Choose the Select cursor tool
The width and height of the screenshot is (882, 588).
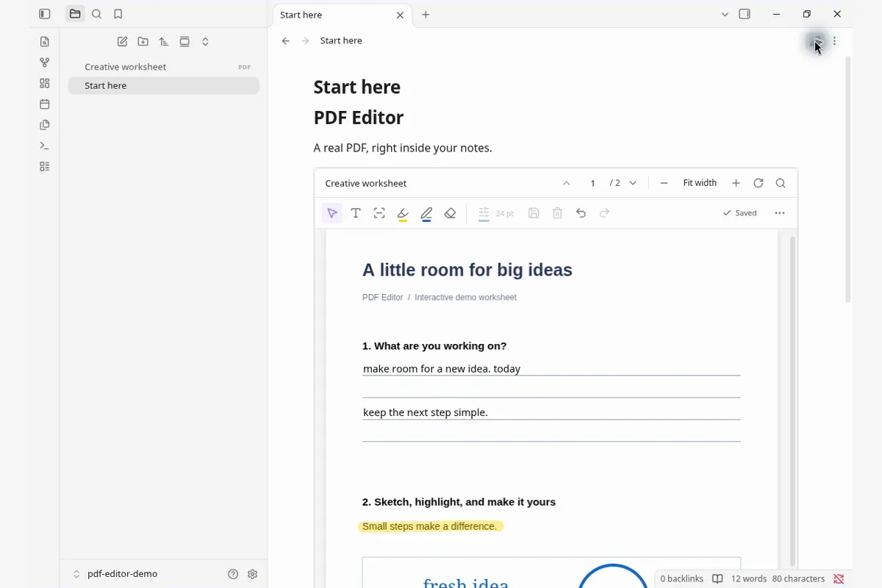pos(332,213)
